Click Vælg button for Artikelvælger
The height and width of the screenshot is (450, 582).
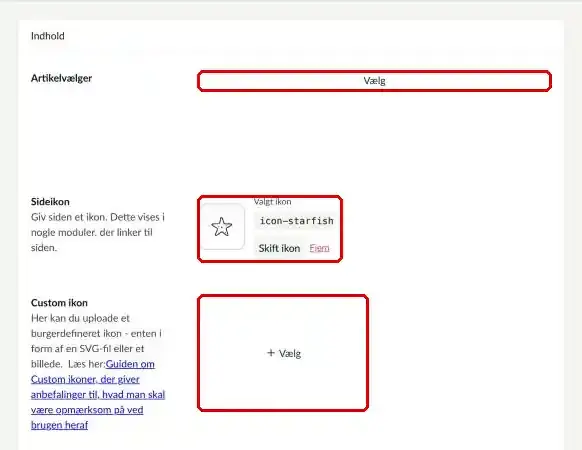[x=375, y=81]
